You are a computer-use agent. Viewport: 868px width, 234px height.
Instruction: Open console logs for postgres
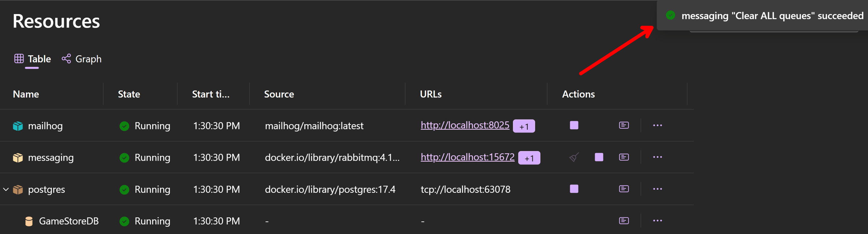coord(624,189)
